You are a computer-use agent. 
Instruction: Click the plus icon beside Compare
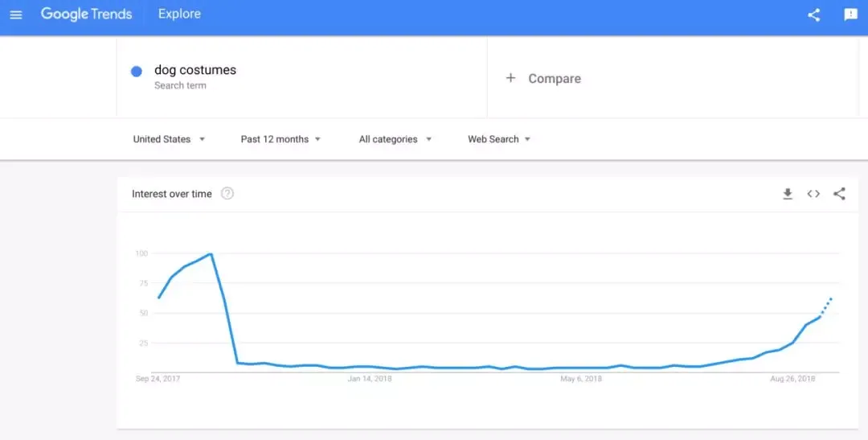510,78
